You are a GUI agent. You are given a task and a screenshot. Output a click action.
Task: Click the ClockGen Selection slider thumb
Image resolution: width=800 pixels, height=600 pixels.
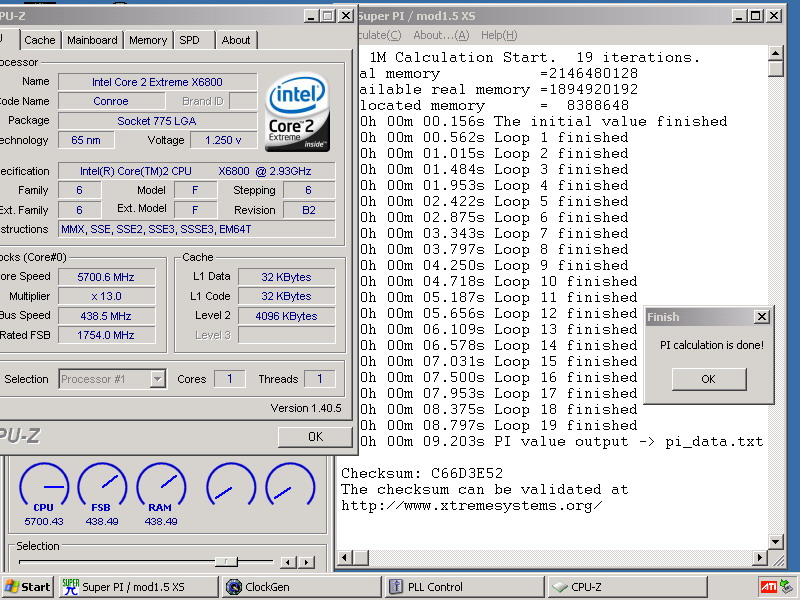click(x=226, y=562)
